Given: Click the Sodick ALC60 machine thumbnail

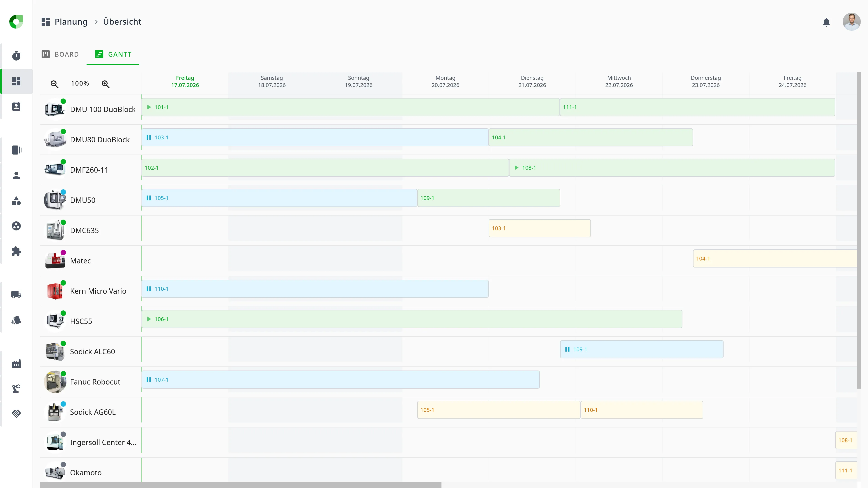Looking at the screenshot, I should coord(55,352).
